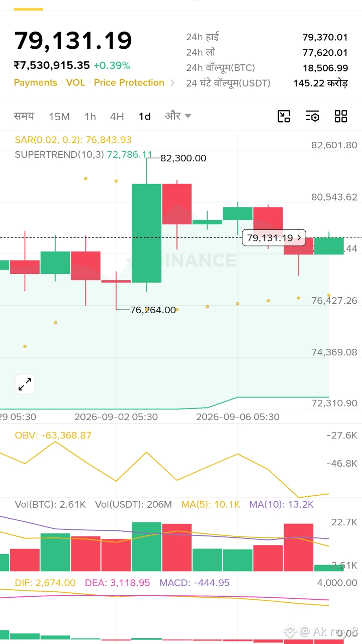
Task: Open the grid layout icon
Action: (341, 116)
